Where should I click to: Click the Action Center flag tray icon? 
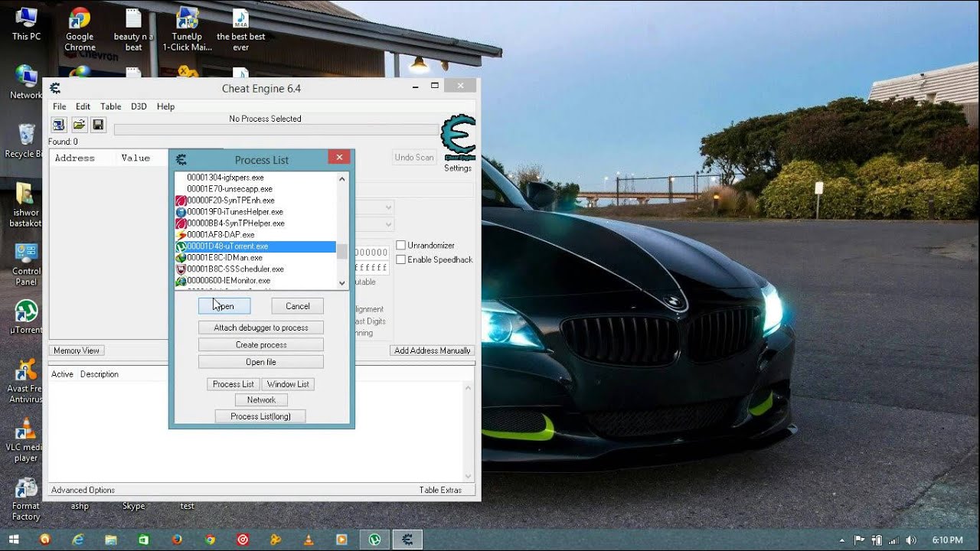point(860,540)
